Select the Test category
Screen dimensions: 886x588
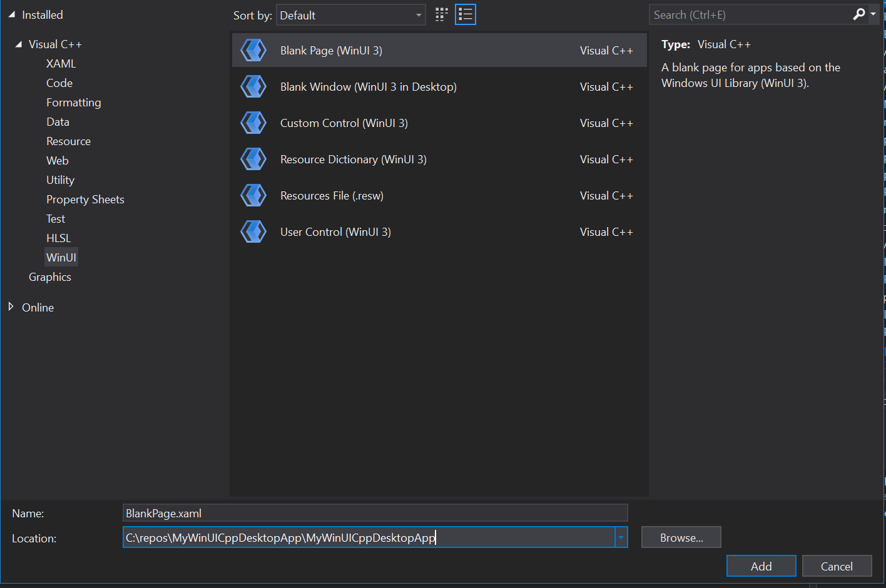click(x=56, y=219)
